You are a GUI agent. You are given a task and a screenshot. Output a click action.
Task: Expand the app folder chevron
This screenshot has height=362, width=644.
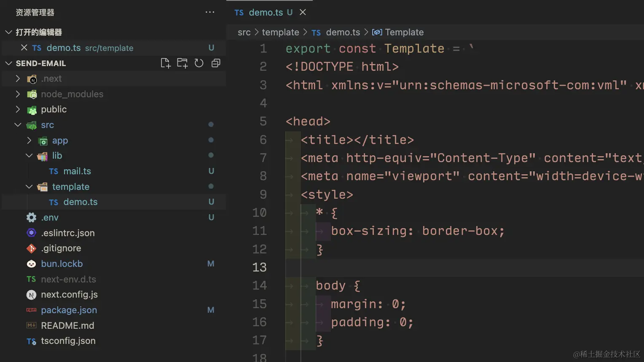pos(29,140)
